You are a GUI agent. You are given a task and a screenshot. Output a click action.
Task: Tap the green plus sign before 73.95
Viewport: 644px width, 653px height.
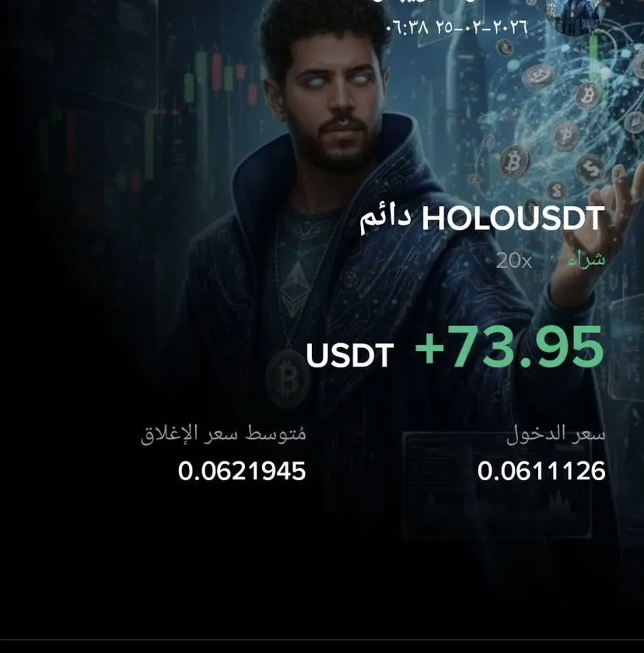(429, 348)
